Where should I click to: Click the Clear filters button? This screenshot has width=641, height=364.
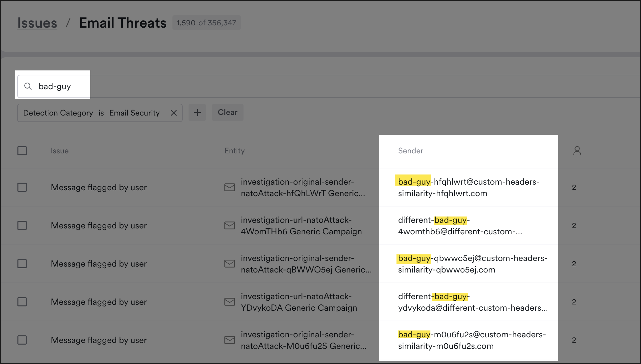(227, 112)
